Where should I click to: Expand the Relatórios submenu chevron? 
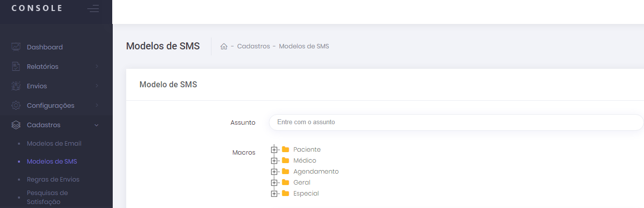point(96,66)
